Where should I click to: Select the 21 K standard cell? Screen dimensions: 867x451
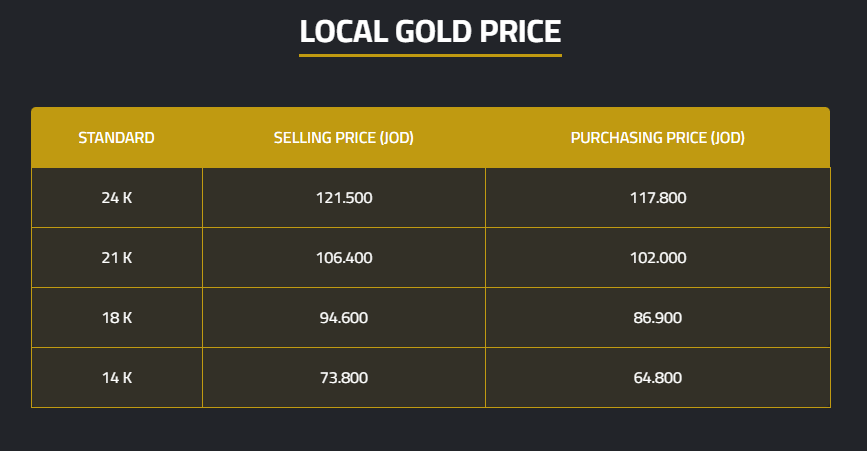(x=117, y=258)
